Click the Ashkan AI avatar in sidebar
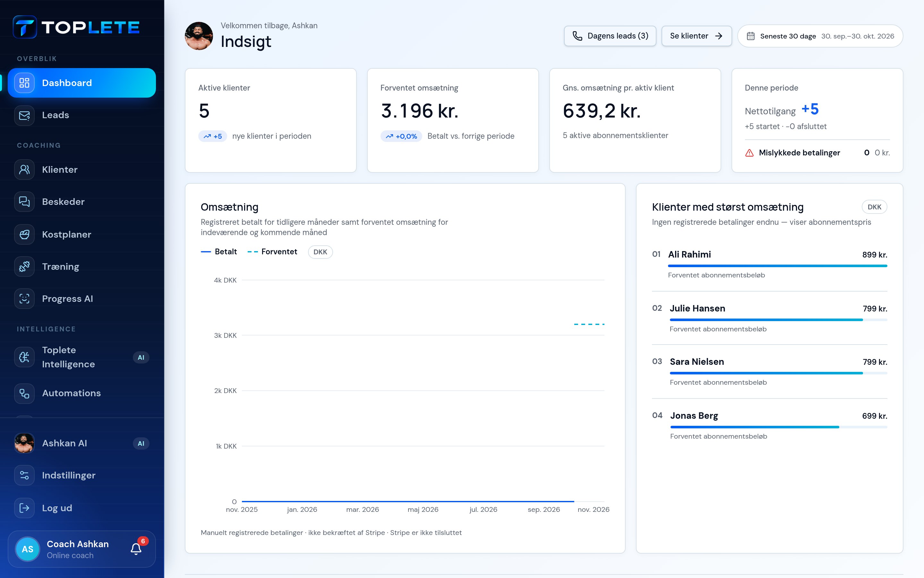The image size is (924, 578). click(24, 443)
